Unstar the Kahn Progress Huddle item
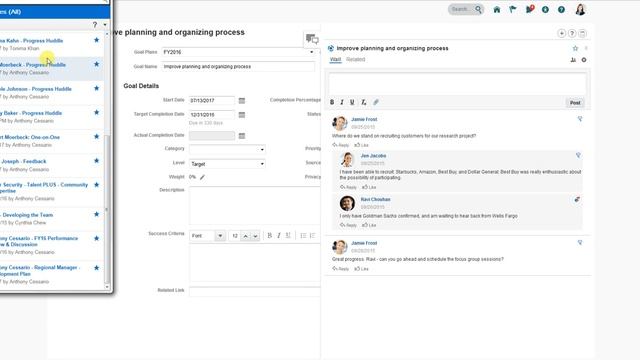640x360 pixels. (x=96, y=40)
